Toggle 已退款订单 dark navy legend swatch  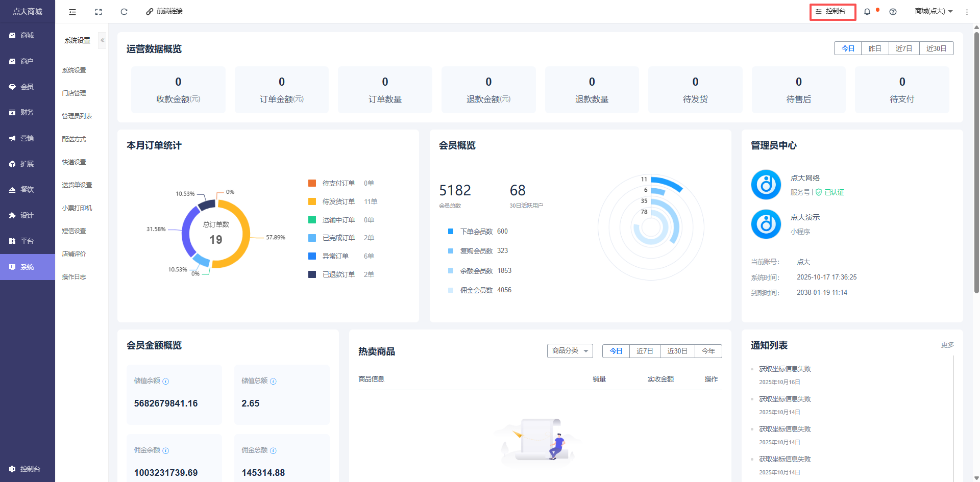pos(312,274)
